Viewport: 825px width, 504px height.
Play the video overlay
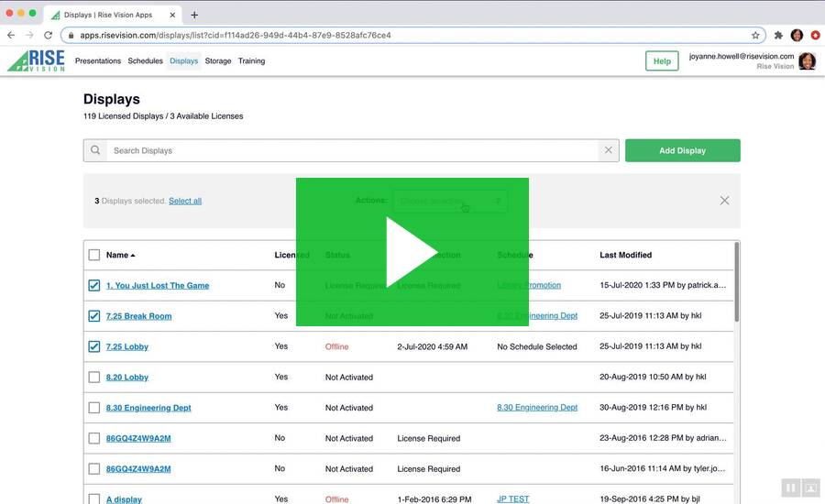click(412, 251)
